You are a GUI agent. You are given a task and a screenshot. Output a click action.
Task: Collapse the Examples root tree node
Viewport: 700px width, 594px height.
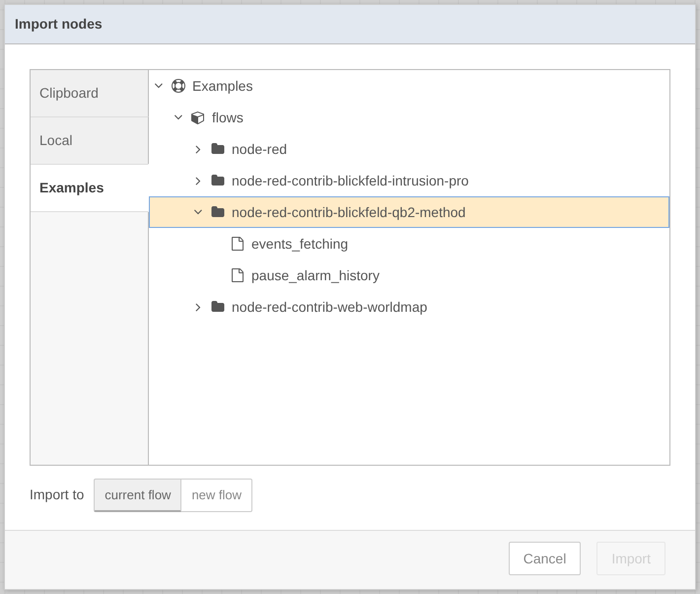(159, 86)
